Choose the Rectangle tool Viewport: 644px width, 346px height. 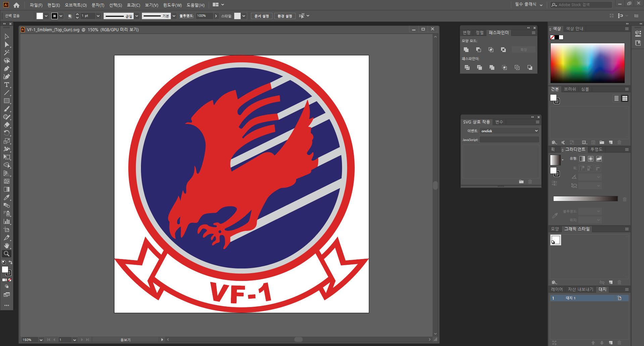point(7,101)
